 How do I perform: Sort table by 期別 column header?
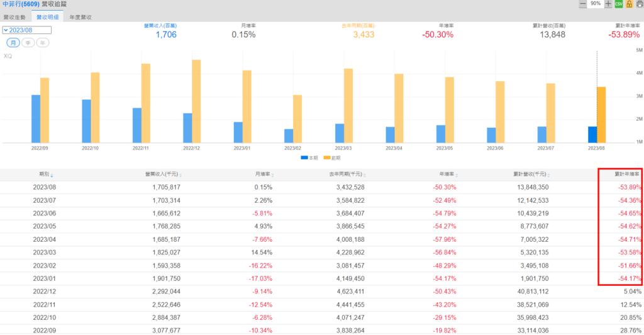tap(46, 174)
